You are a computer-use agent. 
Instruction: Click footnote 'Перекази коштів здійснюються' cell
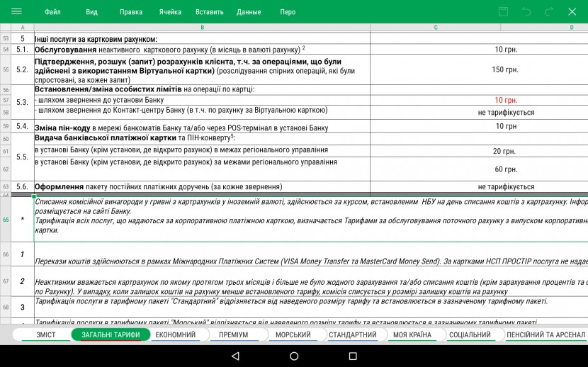[x=311, y=254]
